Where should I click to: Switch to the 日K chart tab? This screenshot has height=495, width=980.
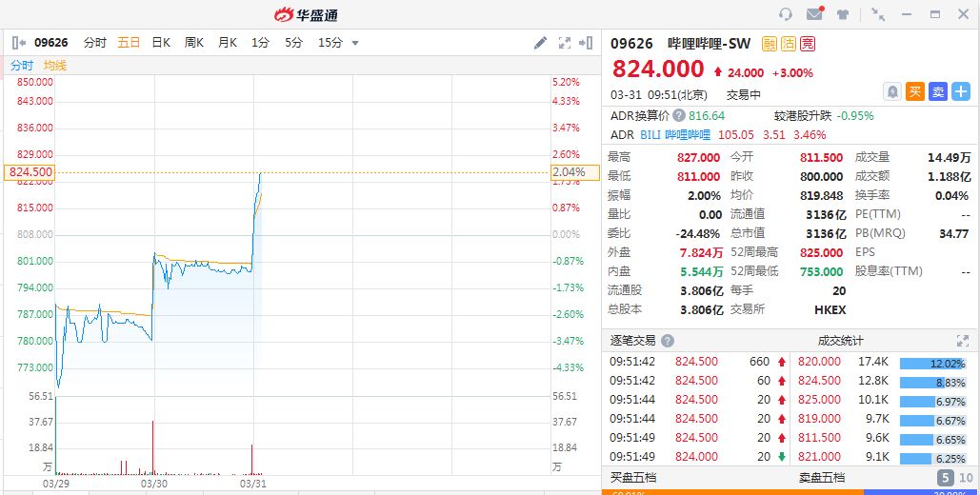point(161,43)
